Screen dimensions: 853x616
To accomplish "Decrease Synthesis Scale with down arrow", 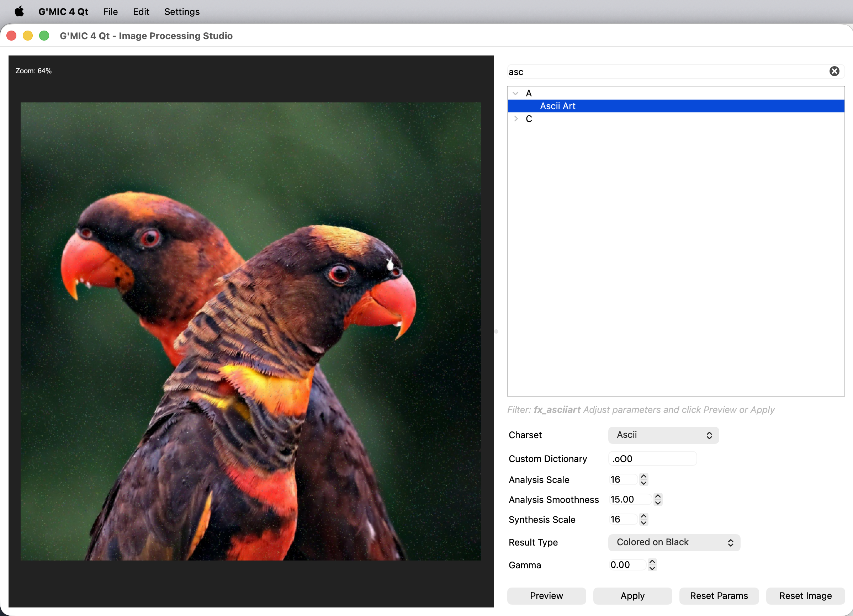I will coord(643,523).
